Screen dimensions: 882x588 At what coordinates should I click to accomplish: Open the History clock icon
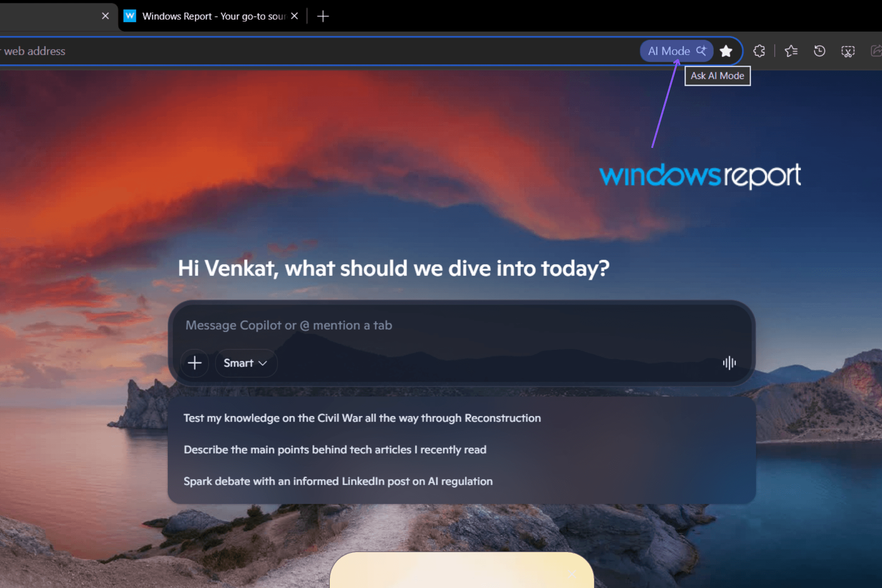tap(820, 51)
